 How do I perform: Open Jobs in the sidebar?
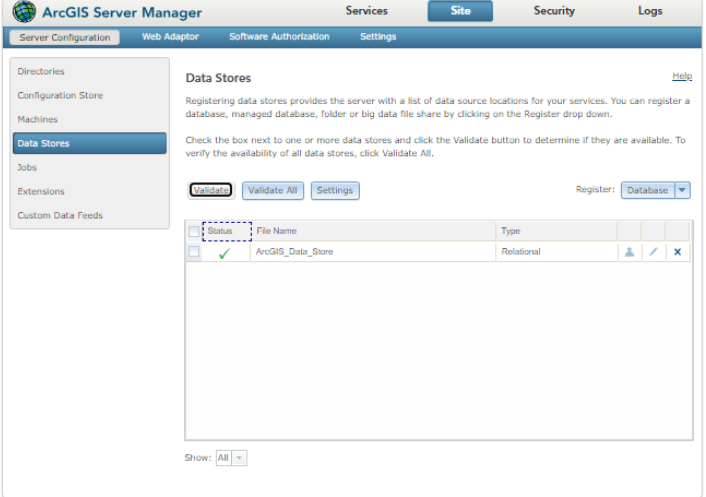click(27, 167)
